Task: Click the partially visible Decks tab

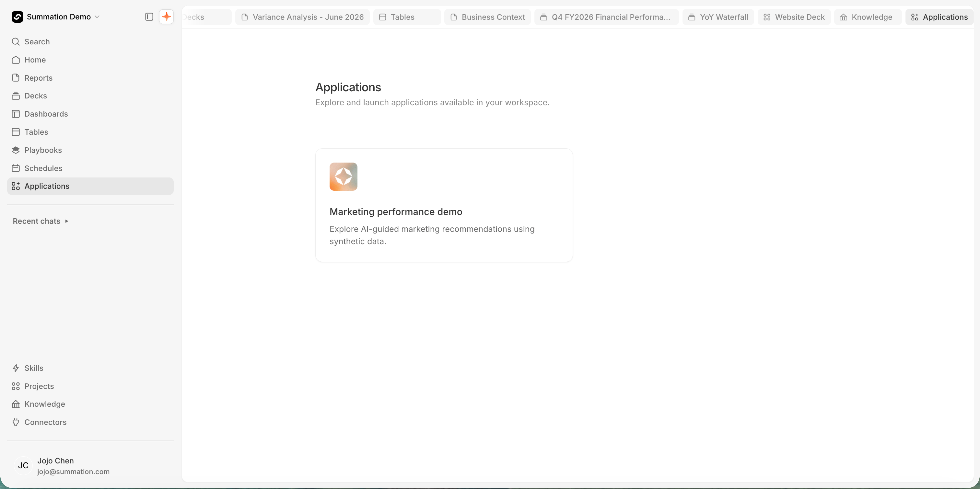Action: [206, 17]
